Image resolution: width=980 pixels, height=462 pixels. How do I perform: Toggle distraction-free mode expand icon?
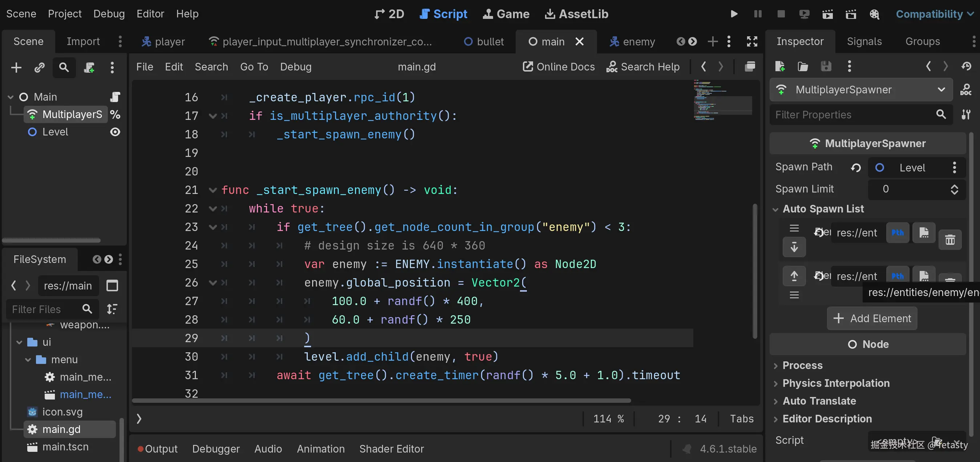[x=752, y=41]
